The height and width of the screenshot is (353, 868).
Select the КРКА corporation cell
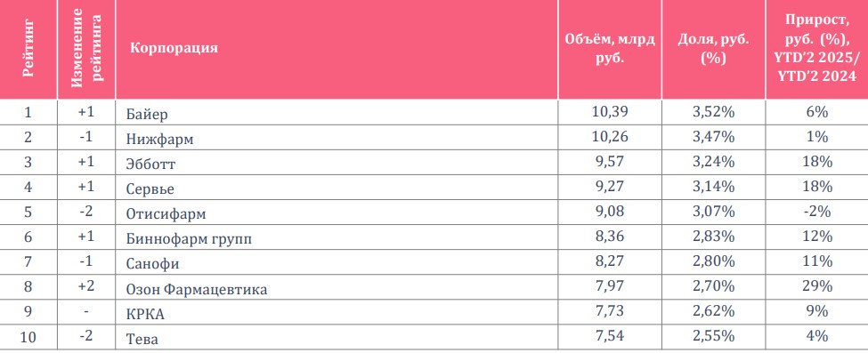coord(146,314)
